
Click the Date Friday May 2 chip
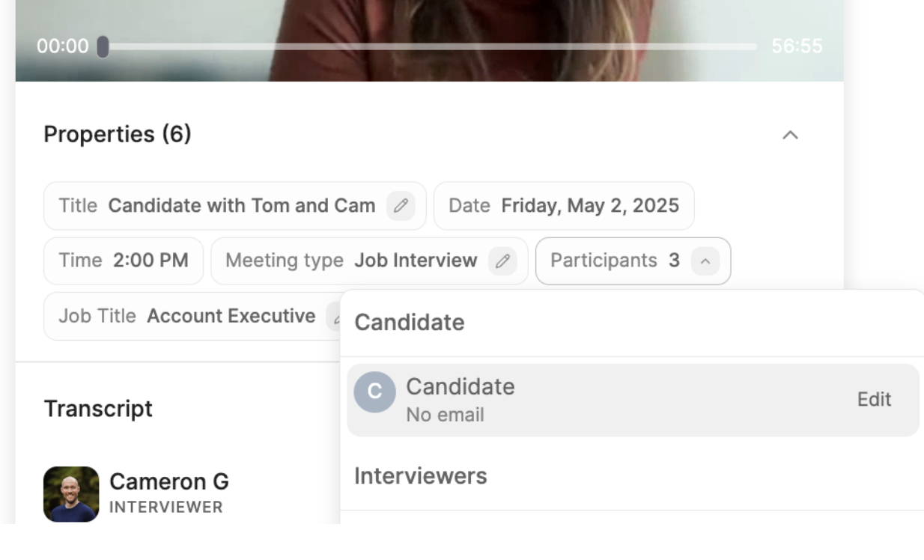(564, 205)
